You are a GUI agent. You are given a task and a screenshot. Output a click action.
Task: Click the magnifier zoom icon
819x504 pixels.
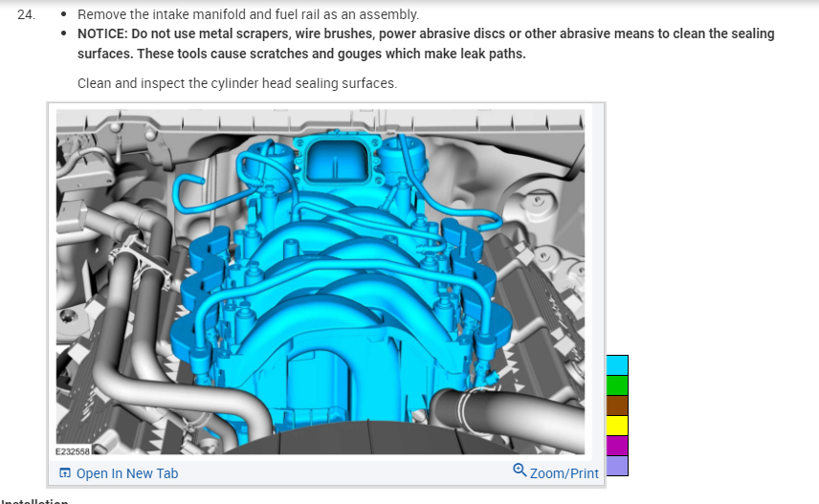(x=520, y=471)
